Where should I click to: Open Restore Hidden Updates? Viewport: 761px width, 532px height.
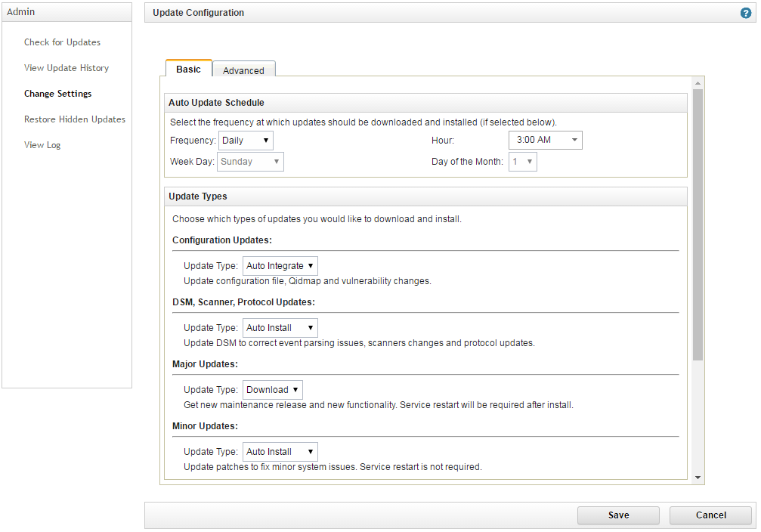click(75, 119)
